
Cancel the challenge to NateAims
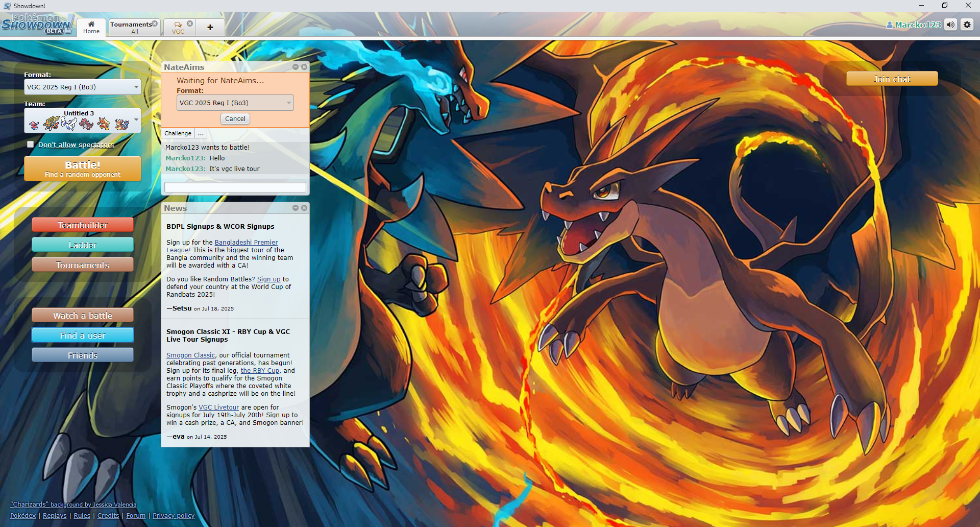point(235,118)
